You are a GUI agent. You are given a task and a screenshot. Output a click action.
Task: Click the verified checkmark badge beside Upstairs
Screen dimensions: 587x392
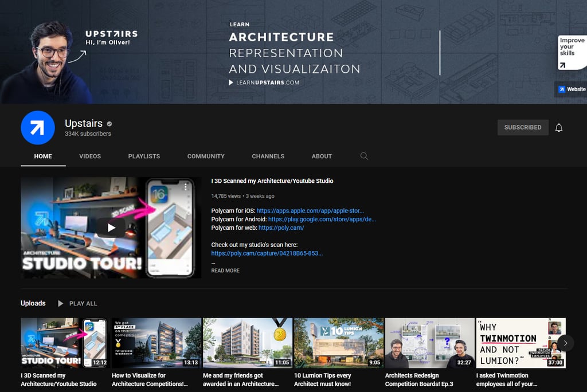point(109,124)
